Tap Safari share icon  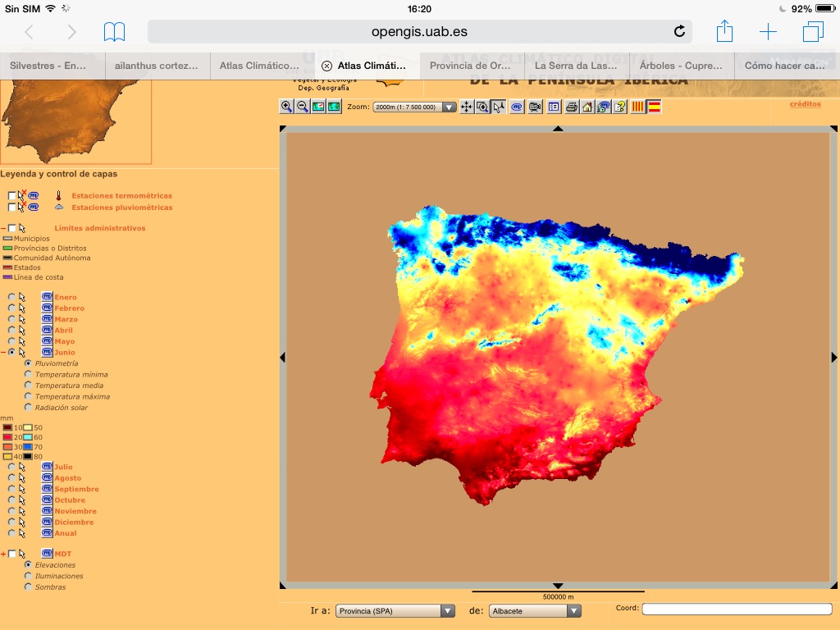tap(724, 30)
